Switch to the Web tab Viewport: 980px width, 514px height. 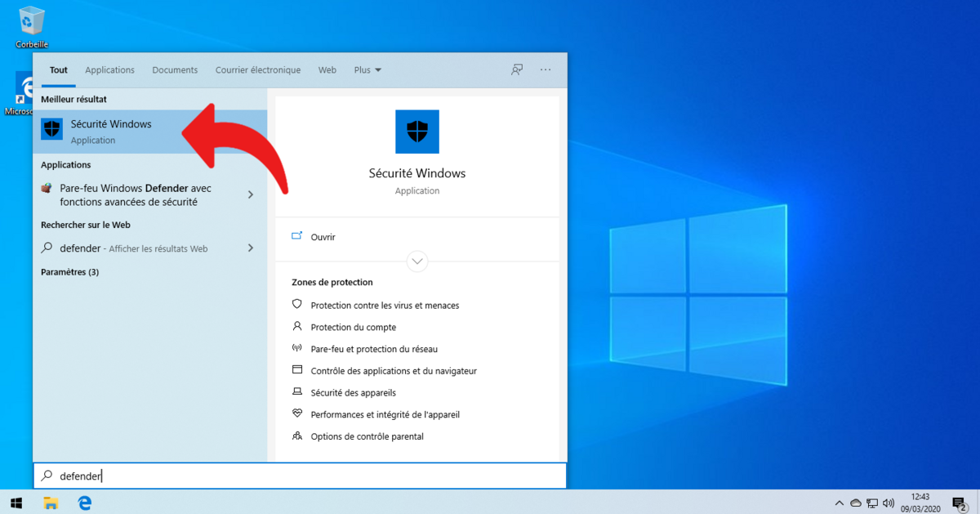(x=327, y=70)
